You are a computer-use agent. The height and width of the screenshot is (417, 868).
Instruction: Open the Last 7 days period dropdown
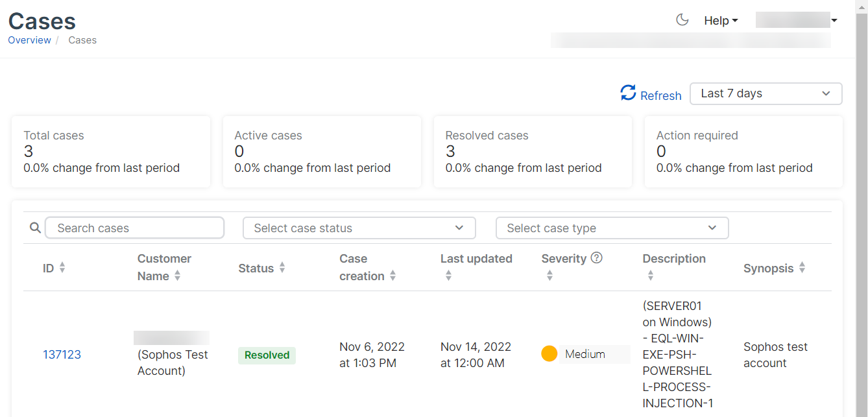point(766,93)
